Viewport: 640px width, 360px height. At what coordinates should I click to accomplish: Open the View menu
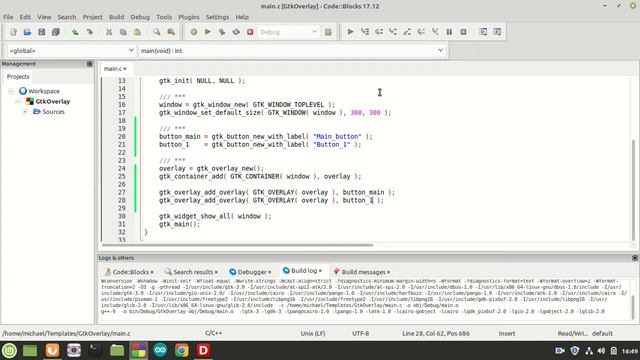[44, 17]
